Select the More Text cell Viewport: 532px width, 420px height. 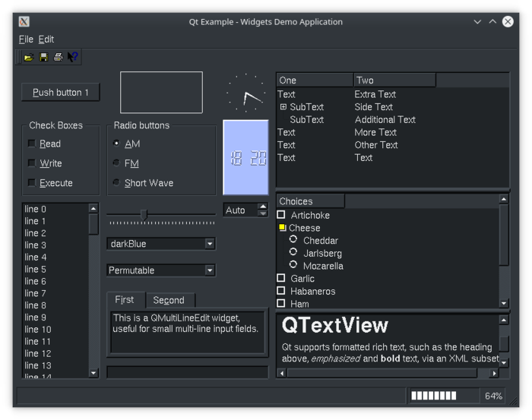pos(375,132)
